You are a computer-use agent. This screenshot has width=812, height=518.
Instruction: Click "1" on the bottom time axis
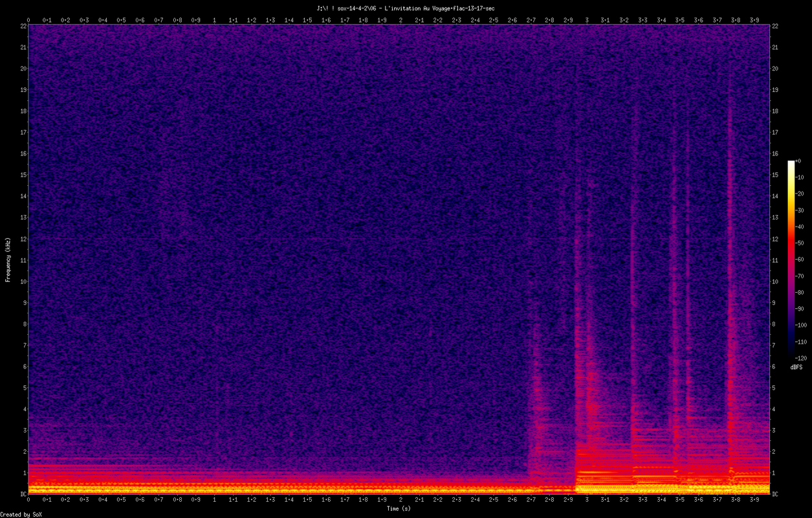tap(215, 500)
